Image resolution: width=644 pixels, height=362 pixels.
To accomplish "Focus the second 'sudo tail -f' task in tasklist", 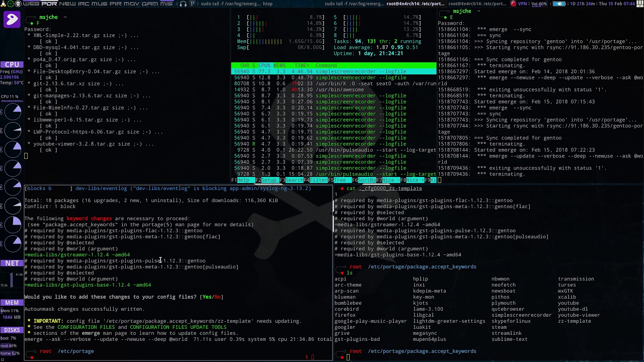I will pyautogui.click(x=355, y=4).
